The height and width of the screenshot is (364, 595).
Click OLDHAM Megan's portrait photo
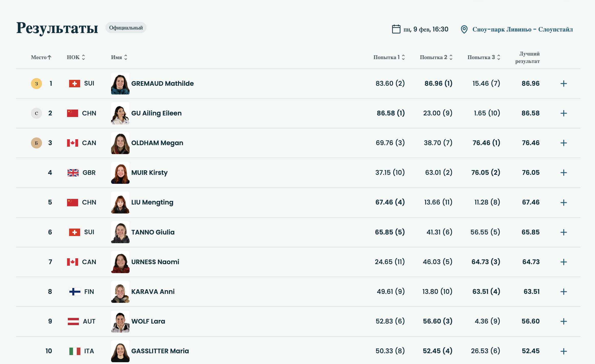coord(120,143)
